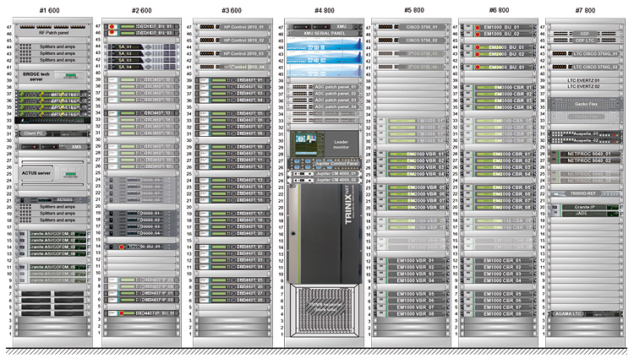Click the BRIDGETECH_01 device
Screen dimensions: 634x364
pyautogui.click(x=53, y=94)
